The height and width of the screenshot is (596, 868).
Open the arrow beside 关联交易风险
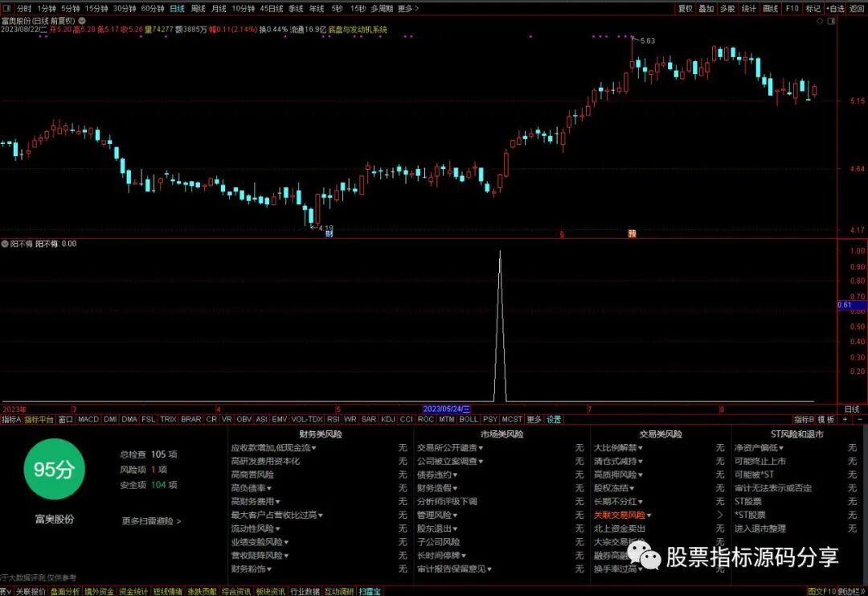click(x=720, y=515)
